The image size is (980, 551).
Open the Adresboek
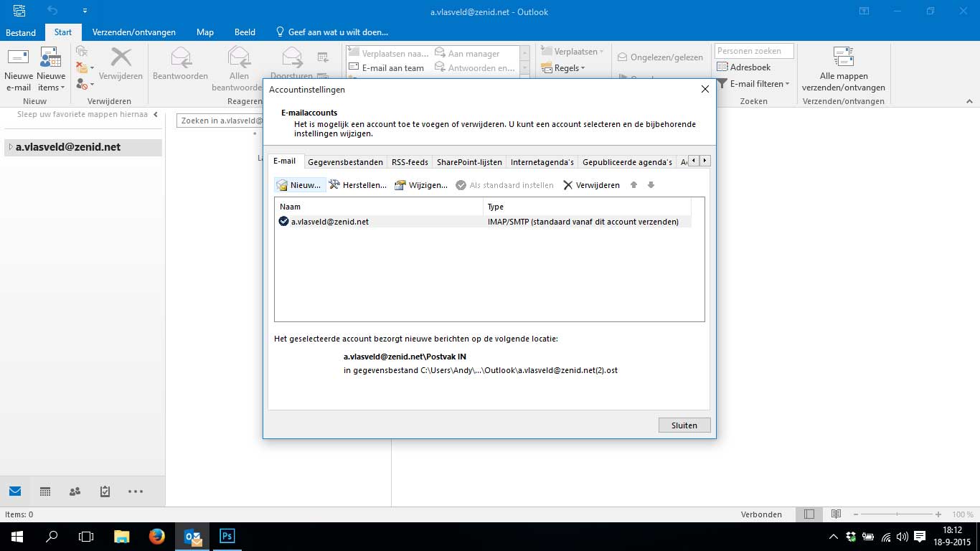[744, 67]
